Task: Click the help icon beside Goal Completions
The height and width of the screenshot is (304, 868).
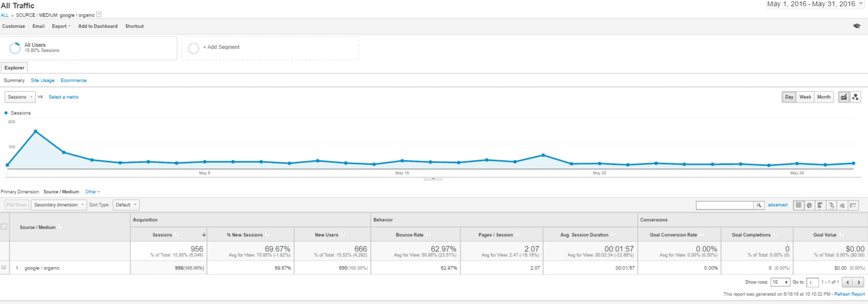Action: click(x=775, y=234)
